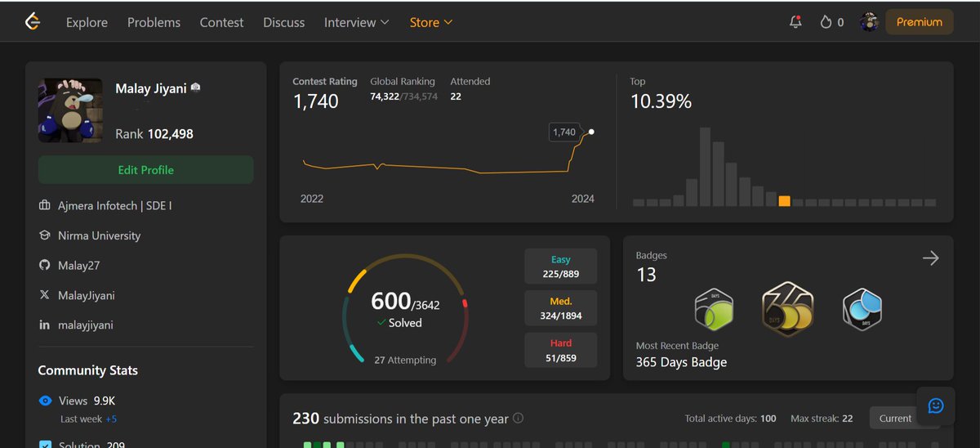Click the 2022 chart axis label
Image resolution: width=980 pixels, height=448 pixels.
(311, 199)
